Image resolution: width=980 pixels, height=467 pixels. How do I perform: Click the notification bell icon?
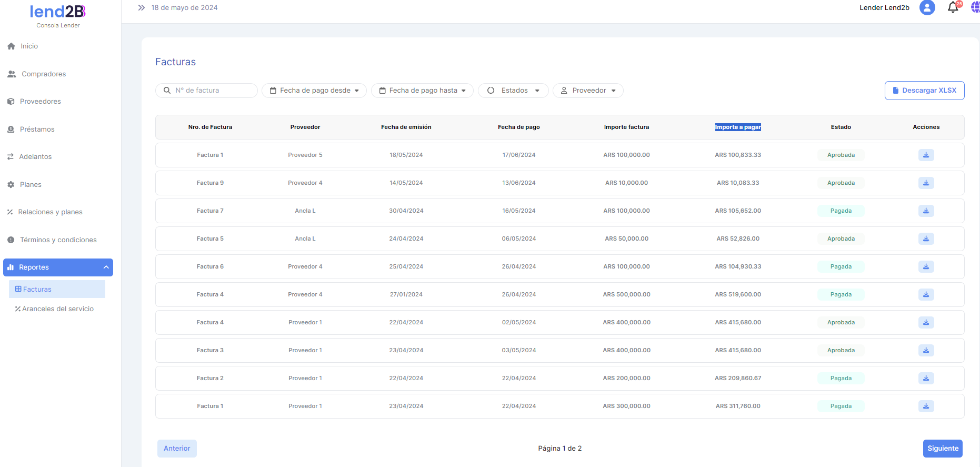(953, 8)
